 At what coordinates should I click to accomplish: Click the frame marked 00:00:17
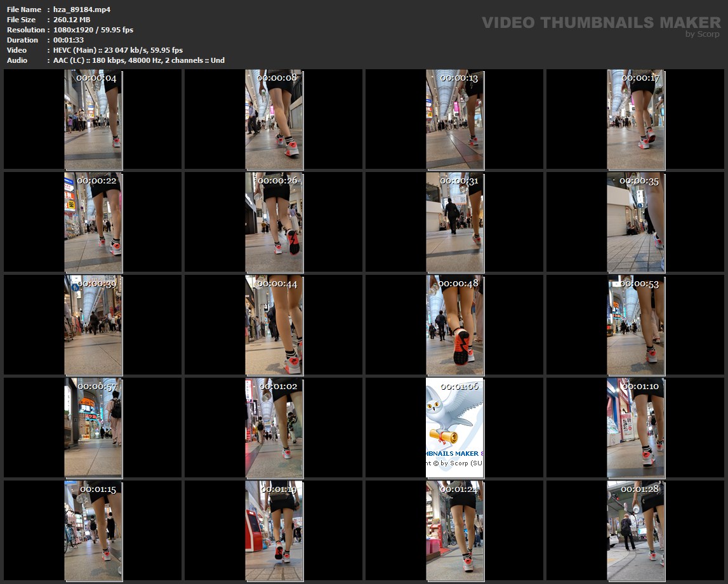click(x=636, y=120)
